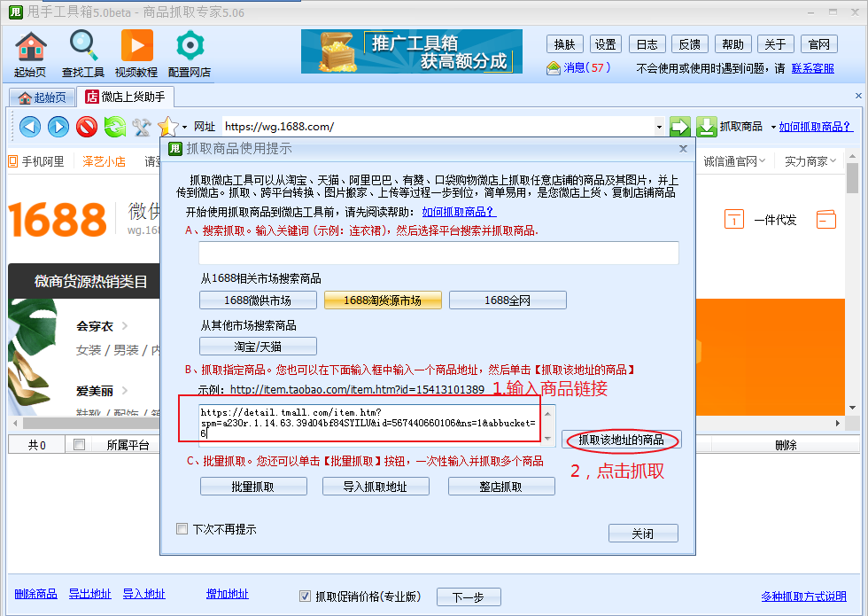
Task: Click the 一件代发 icon
Action: [x=734, y=220]
